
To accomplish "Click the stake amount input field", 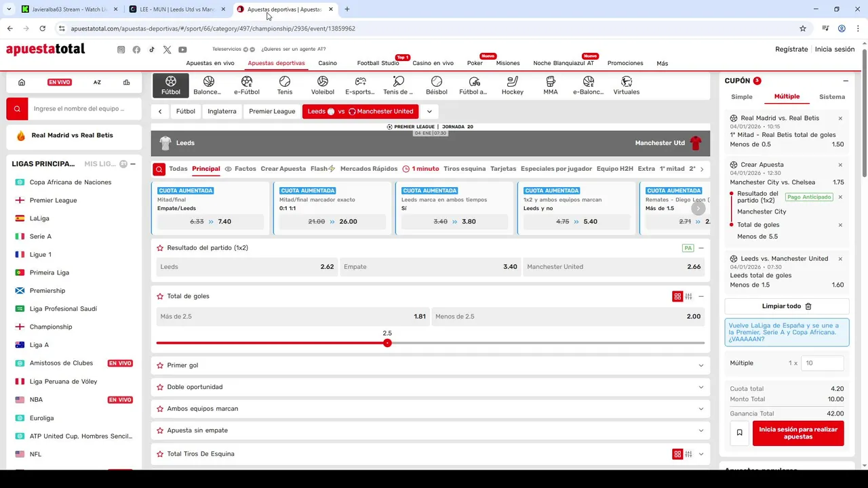I will 823,363.
